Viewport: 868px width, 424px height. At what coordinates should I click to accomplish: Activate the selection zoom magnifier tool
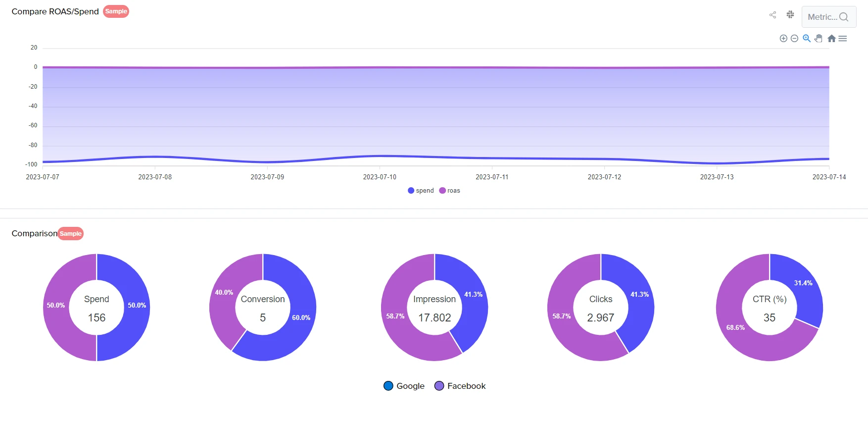click(807, 39)
